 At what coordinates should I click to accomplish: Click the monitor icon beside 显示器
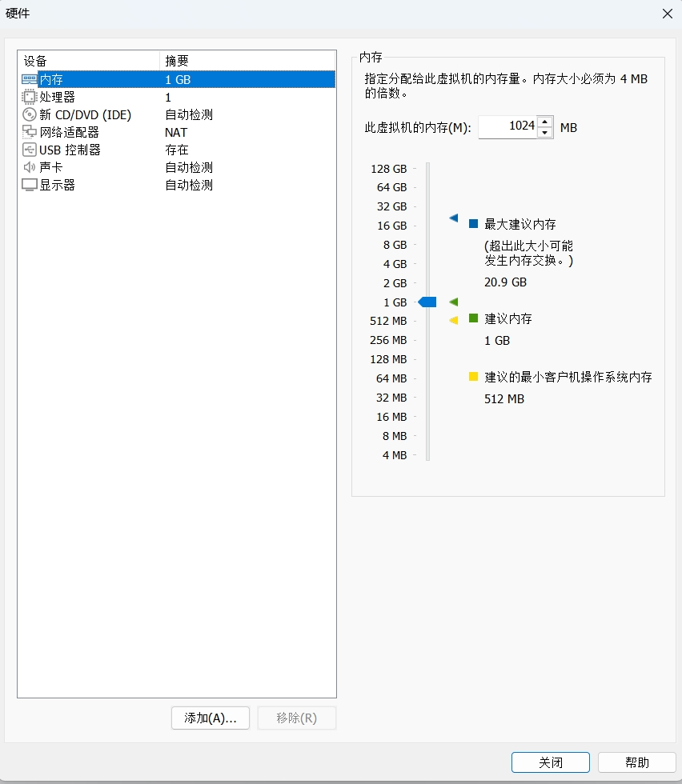29,185
